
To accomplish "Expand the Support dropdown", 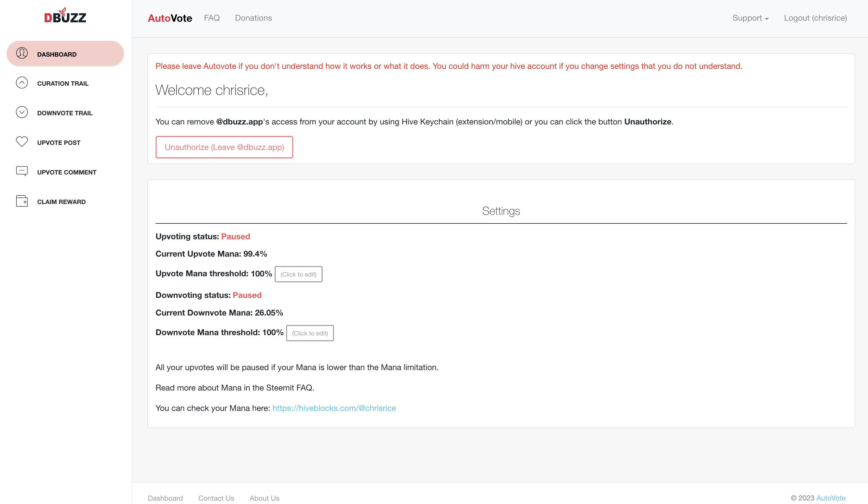I will click(x=750, y=18).
